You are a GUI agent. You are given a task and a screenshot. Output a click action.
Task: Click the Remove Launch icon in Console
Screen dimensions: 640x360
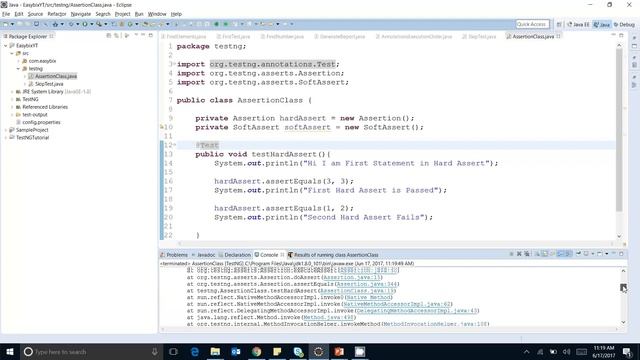(x=519, y=254)
